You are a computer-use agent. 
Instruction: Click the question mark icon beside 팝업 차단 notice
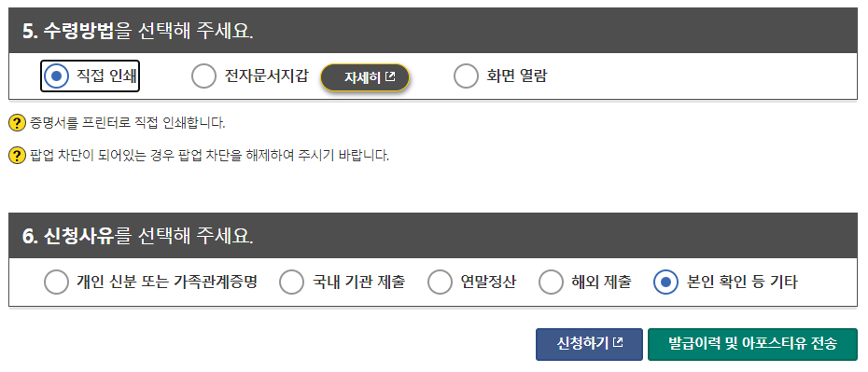point(18,156)
